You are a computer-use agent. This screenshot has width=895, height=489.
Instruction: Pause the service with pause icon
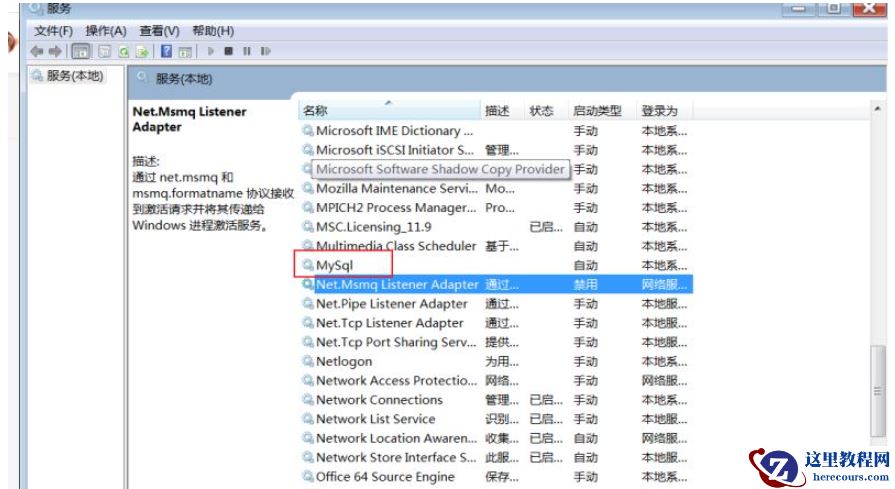247,51
